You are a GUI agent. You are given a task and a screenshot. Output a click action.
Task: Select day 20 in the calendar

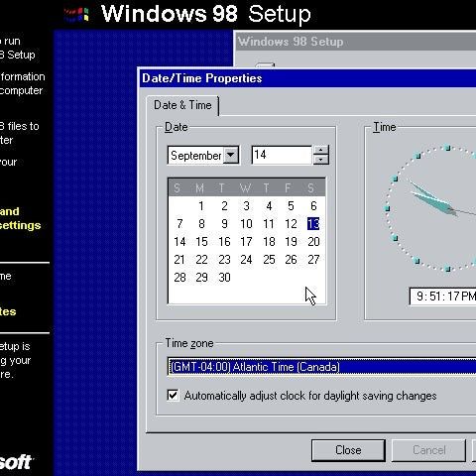[313, 242]
